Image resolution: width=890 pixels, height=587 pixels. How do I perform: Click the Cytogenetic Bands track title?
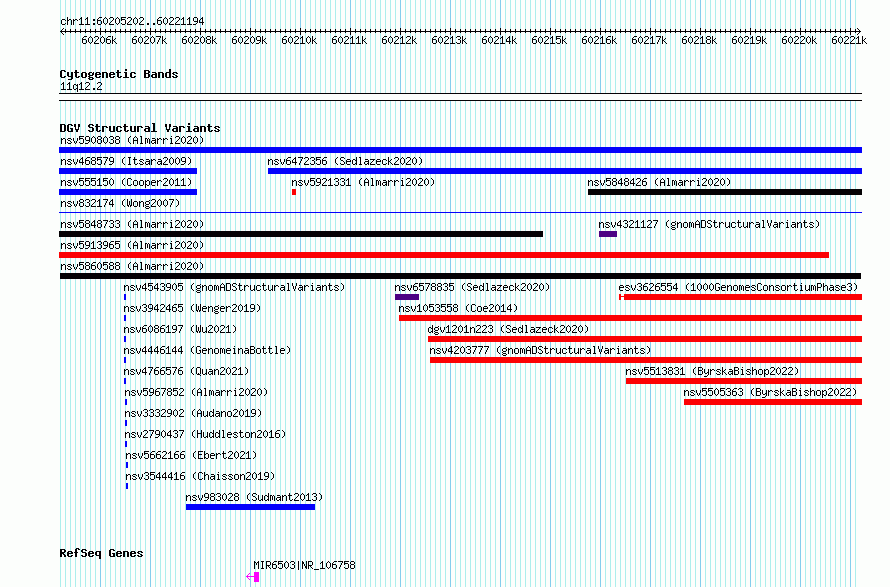pyautogui.click(x=119, y=74)
